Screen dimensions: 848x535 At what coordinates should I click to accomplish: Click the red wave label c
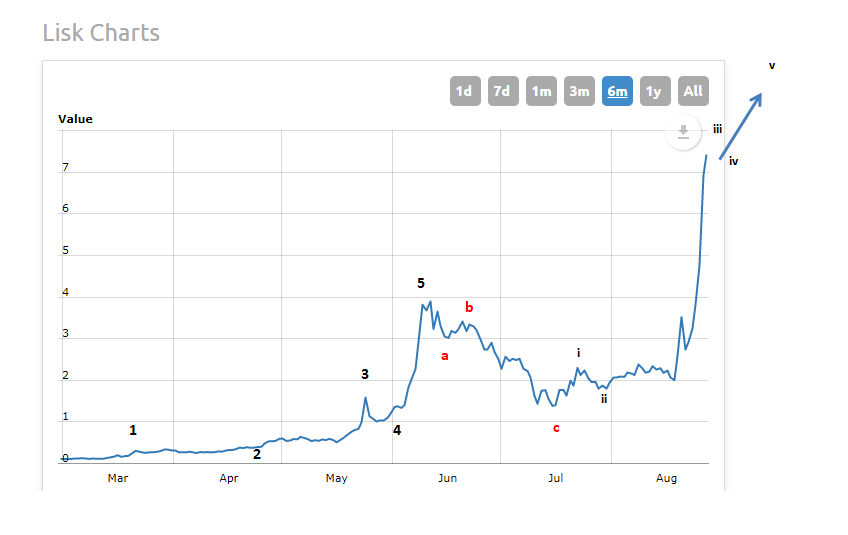tap(556, 429)
